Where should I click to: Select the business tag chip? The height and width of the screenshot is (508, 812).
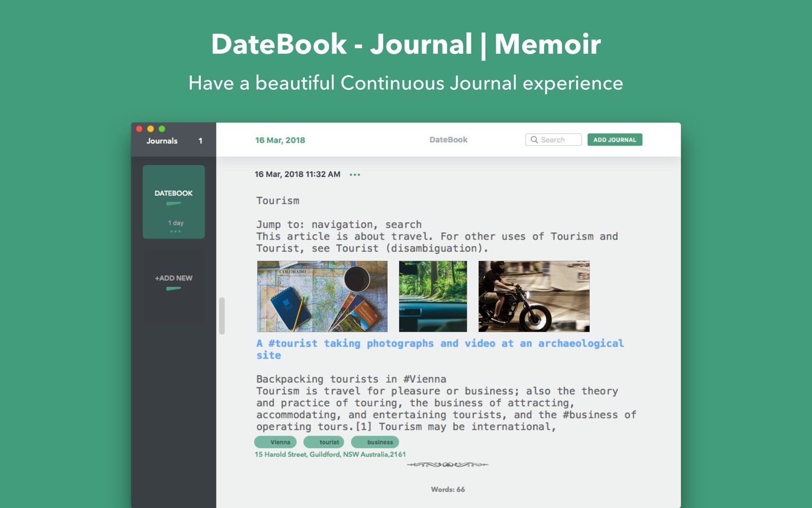click(x=381, y=442)
